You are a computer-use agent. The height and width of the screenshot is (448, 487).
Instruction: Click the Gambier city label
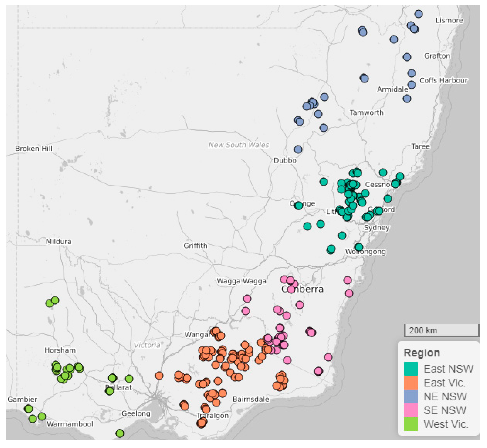[x=22, y=399]
